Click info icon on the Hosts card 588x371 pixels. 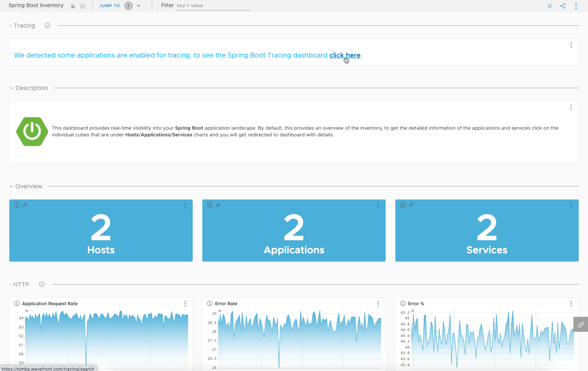tap(17, 205)
